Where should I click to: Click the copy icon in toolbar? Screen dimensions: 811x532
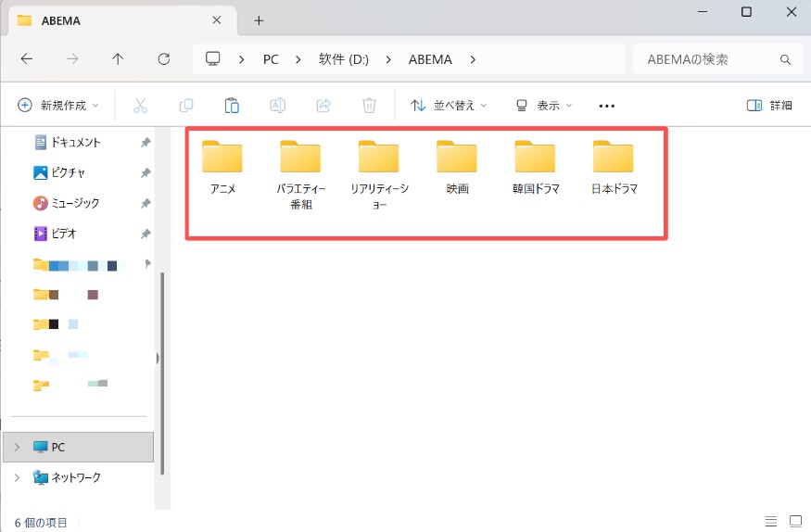(186, 106)
